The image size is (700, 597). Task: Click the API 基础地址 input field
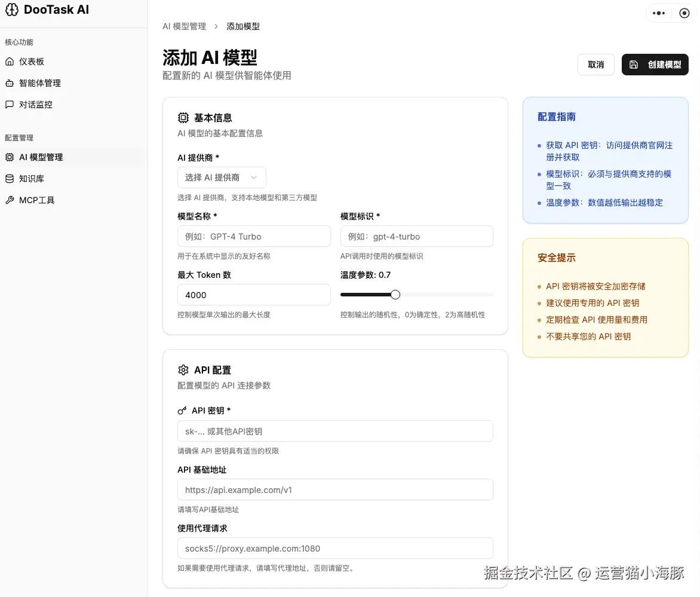(335, 490)
